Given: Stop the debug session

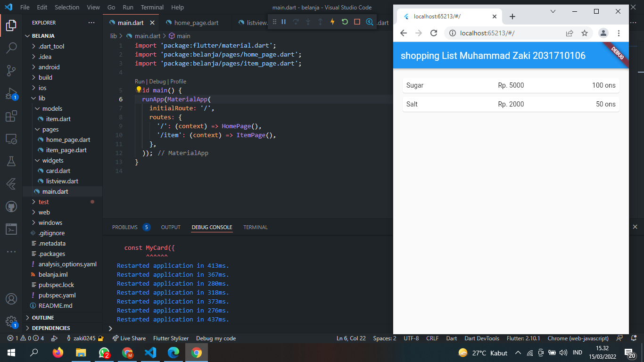Looking at the screenshot, I should pyautogui.click(x=357, y=22).
